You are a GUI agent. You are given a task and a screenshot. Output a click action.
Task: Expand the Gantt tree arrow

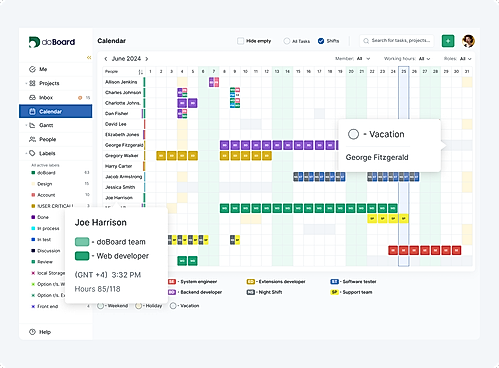pos(26,125)
